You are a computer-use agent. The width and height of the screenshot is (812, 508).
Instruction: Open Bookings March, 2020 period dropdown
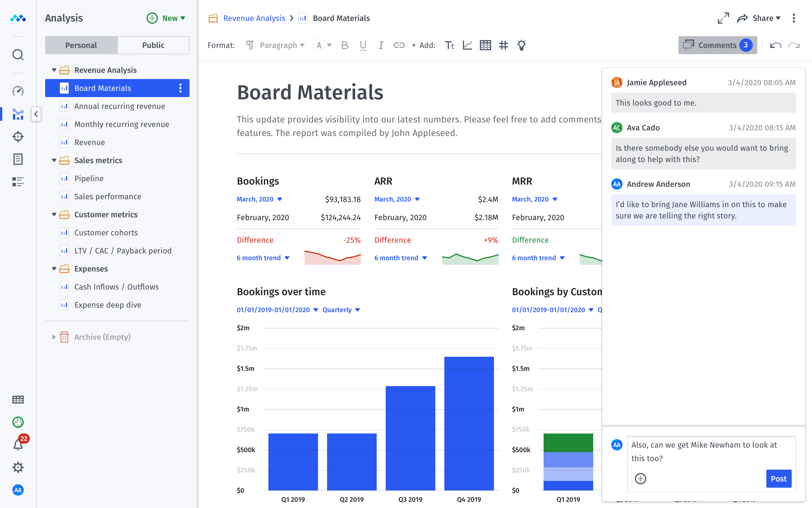coord(259,199)
